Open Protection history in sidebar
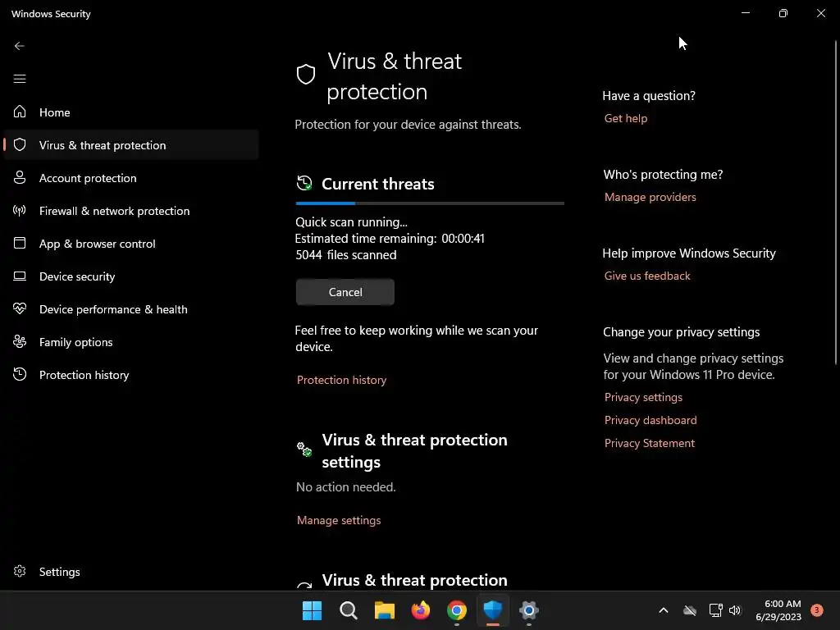 130,374
